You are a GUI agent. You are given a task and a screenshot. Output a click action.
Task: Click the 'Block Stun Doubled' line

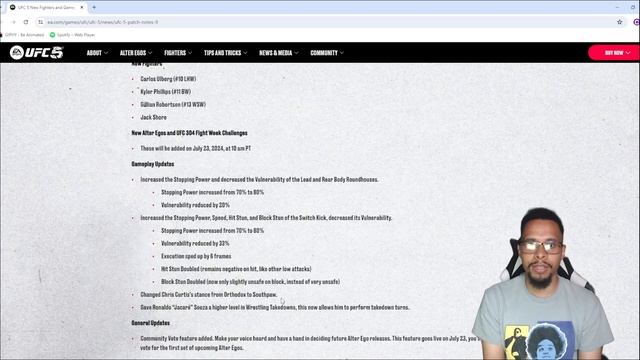pyautogui.click(x=250, y=282)
